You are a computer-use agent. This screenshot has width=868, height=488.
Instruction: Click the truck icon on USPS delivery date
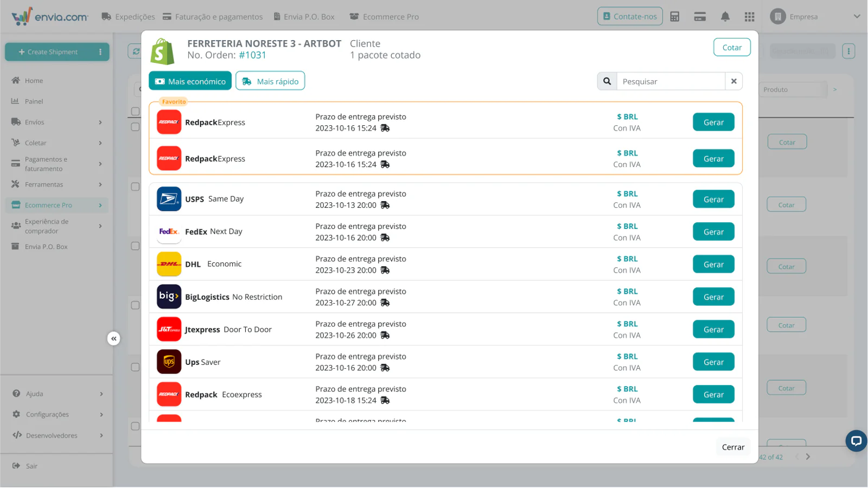[x=385, y=205]
